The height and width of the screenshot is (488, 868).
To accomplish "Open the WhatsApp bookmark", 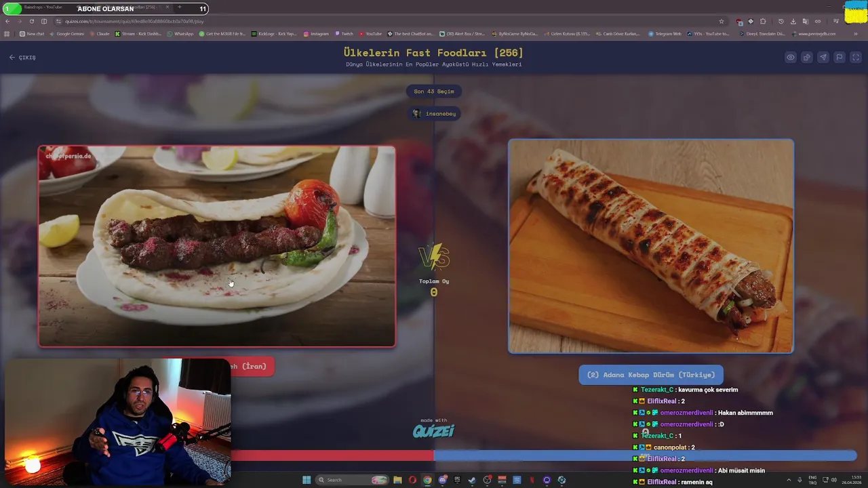I will click(x=180, y=34).
